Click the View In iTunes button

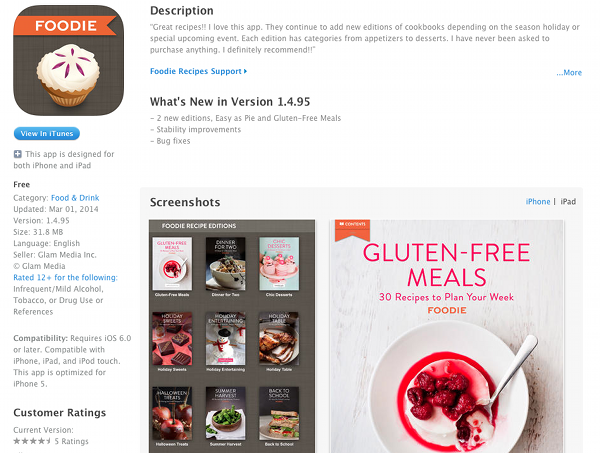47,134
